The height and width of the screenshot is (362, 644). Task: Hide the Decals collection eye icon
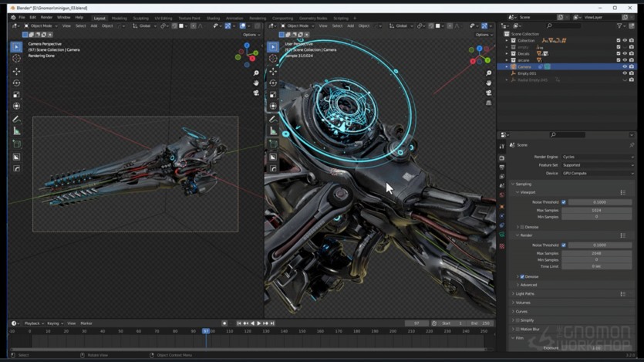625,54
